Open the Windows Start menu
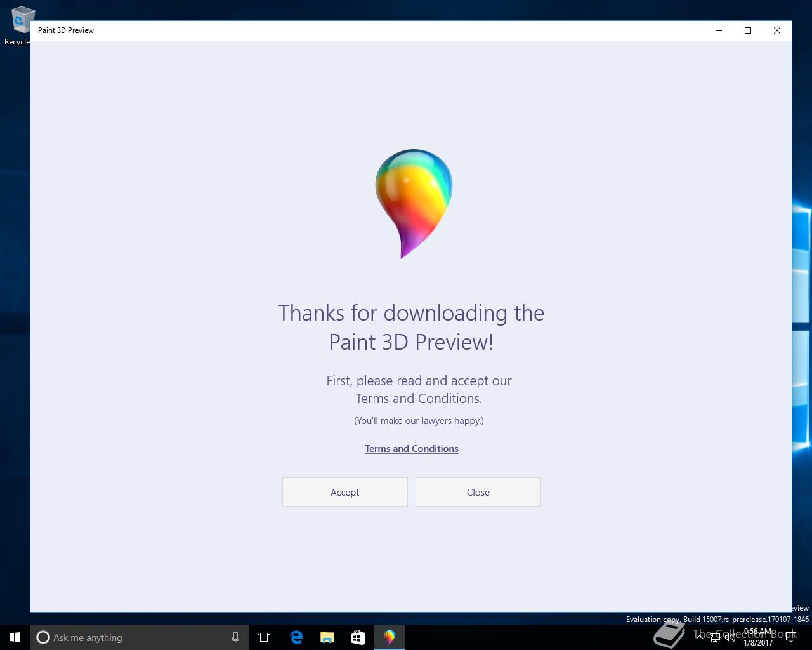 click(x=15, y=637)
